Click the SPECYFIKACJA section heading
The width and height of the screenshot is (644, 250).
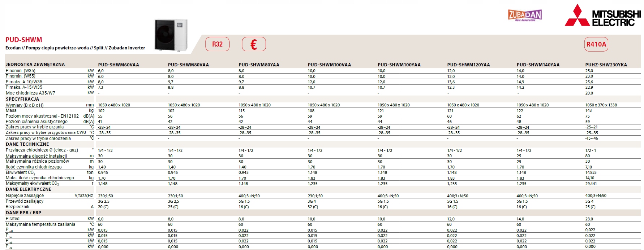coord(22,99)
